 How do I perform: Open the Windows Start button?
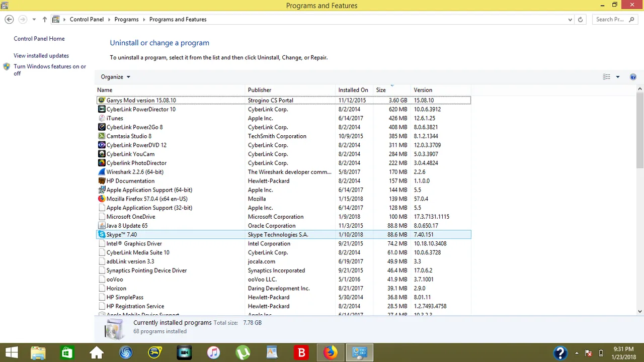tap(12, 352)
